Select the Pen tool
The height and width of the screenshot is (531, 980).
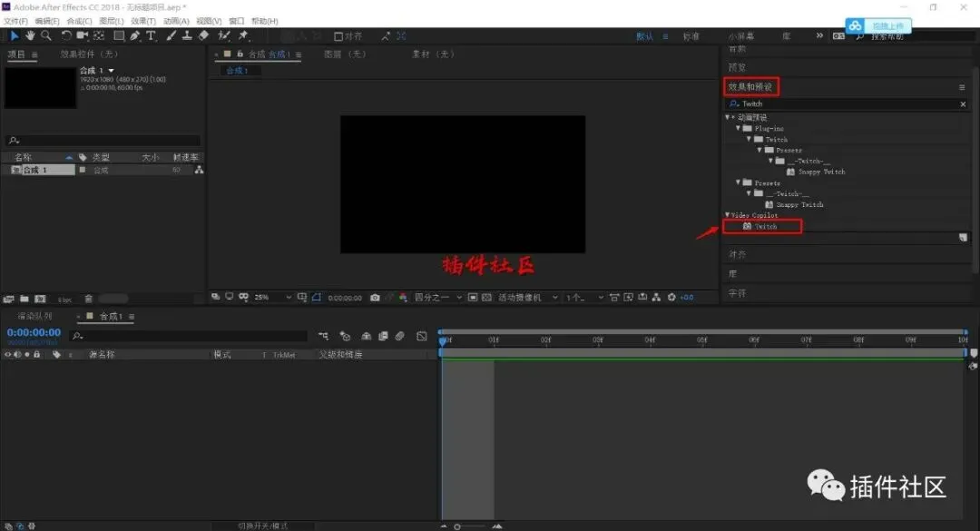pos(135,35)
